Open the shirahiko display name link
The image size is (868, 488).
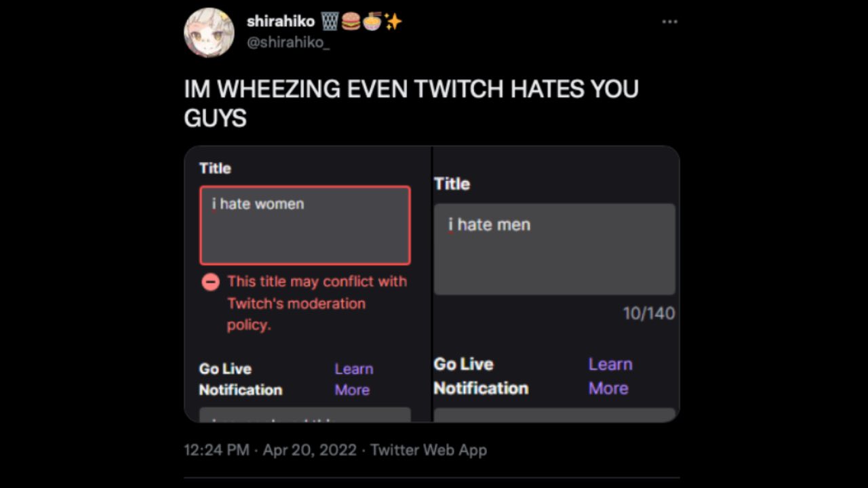pos(280,22)
